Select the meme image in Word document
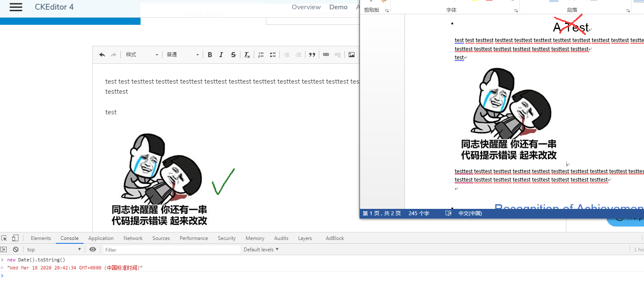The height and width of the screenshot is (282, 644). pyautogui.click(x=508, y=114)
